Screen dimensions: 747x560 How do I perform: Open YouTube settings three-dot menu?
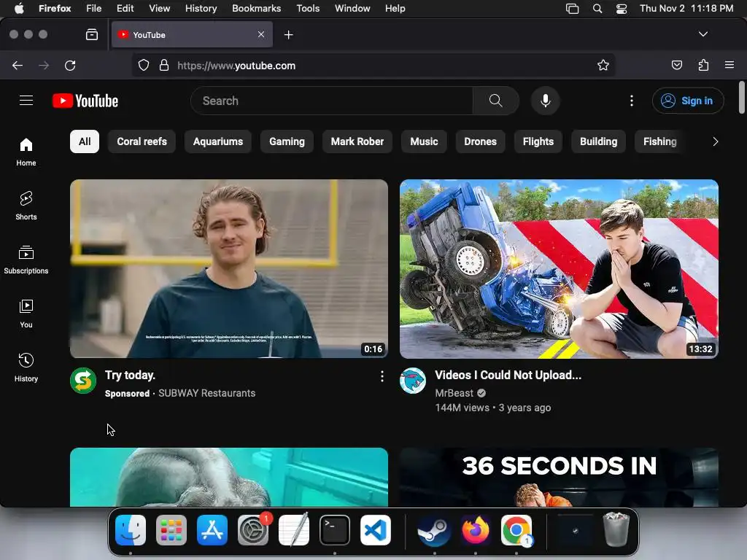coord(632,101)
